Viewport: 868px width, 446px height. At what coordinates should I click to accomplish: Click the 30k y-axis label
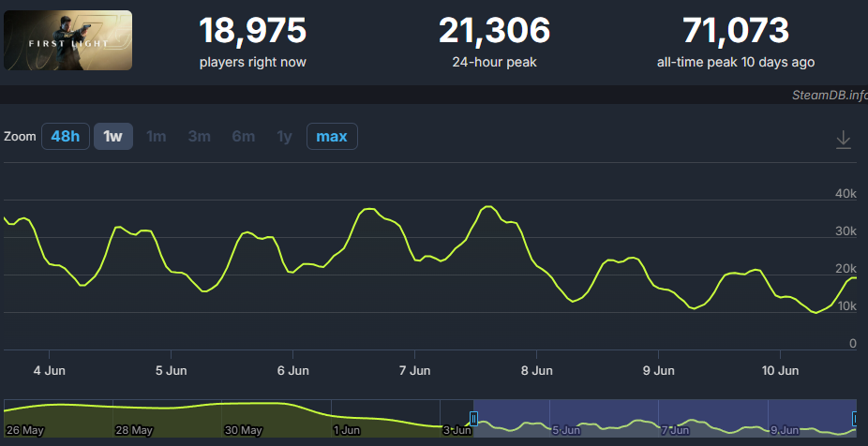846,231
